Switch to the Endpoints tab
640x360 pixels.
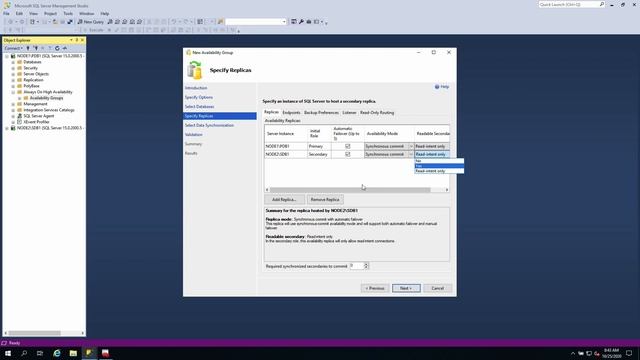click(x=291, y=113)
